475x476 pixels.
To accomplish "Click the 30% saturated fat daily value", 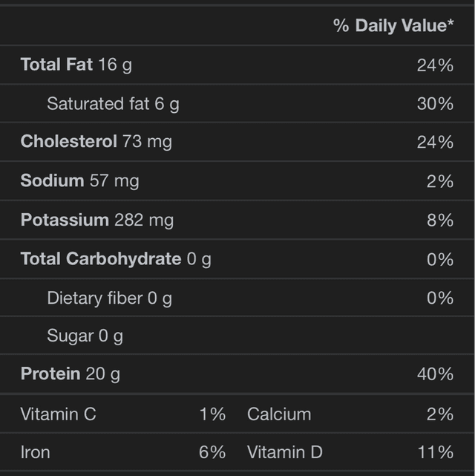I will coord(435,104).
